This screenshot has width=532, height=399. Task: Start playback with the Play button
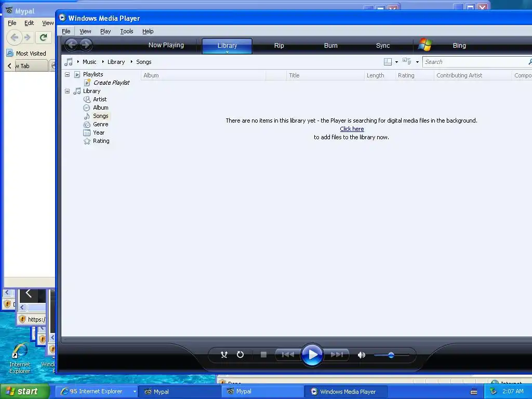click(312, 354)
